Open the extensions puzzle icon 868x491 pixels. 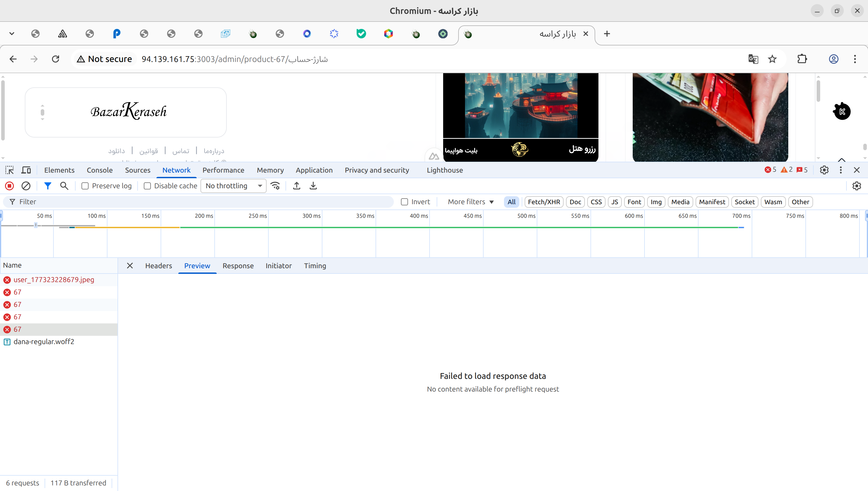[802, 59]
